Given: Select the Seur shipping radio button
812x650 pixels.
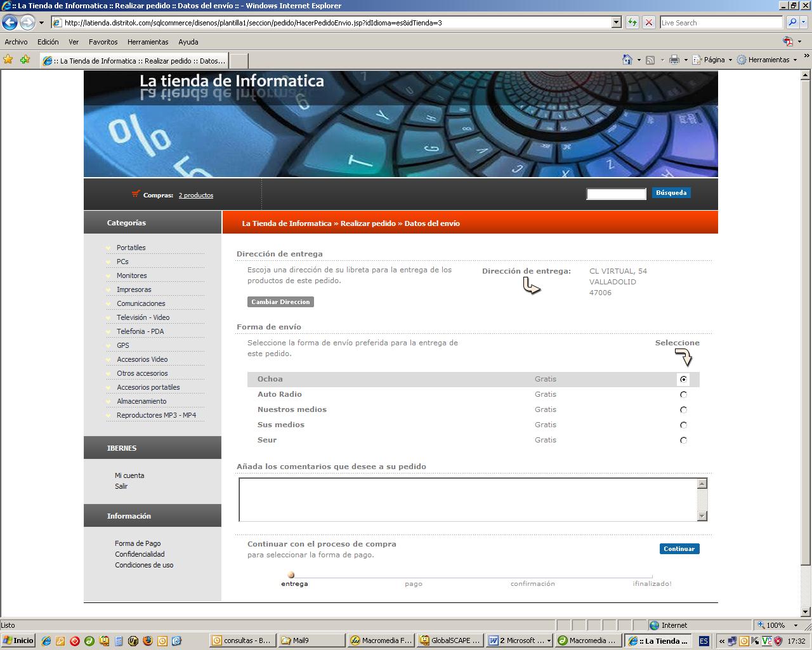Looking at the screenshot, I should [x=683, y=441].
